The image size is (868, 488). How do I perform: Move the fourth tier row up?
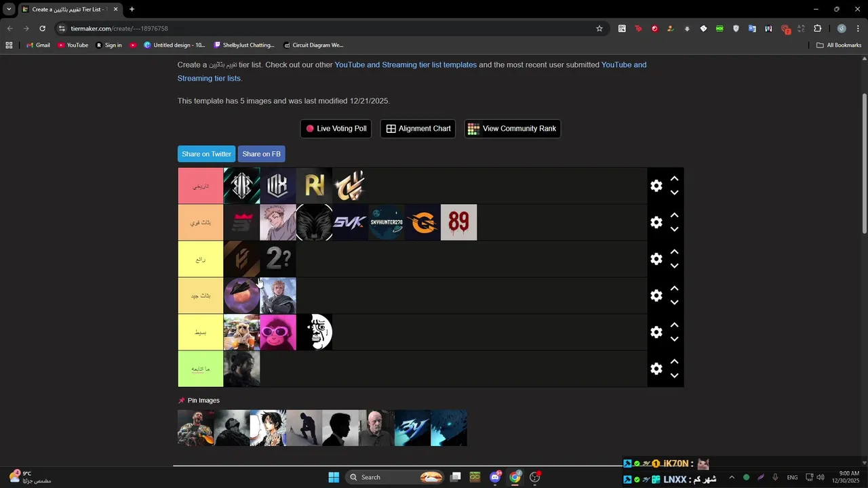point(674,289)
